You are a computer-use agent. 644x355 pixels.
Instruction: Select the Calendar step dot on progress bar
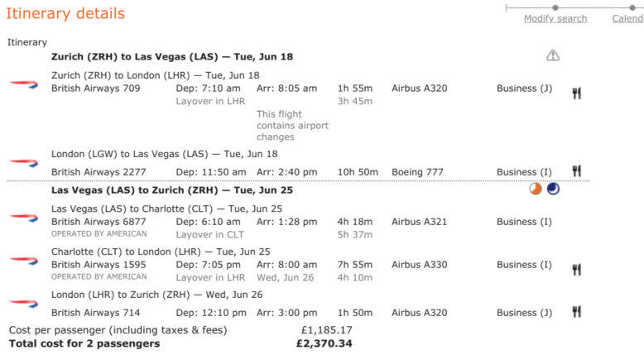pyautogui.click(x=632, y=7)
